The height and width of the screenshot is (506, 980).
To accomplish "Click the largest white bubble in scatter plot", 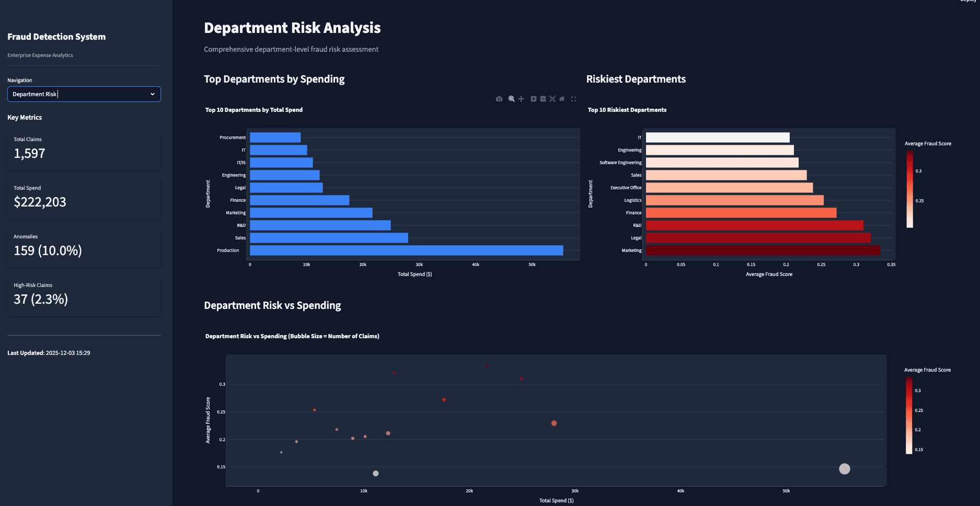I will tap(845, 469).
